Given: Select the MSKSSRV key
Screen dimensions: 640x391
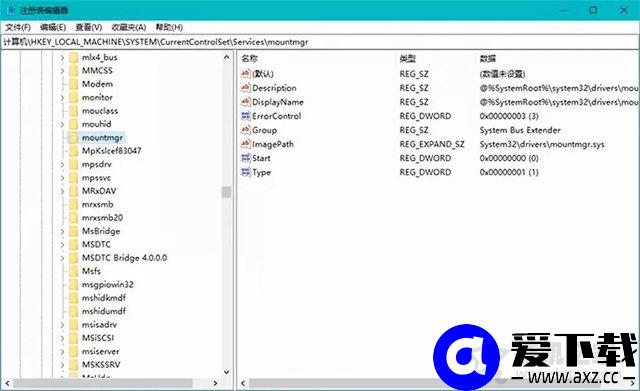Looking at the screenshot, I should (x=101, y=365).
